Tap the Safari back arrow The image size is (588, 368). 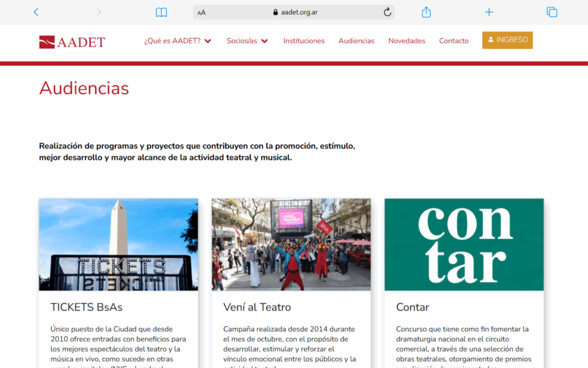36,12
